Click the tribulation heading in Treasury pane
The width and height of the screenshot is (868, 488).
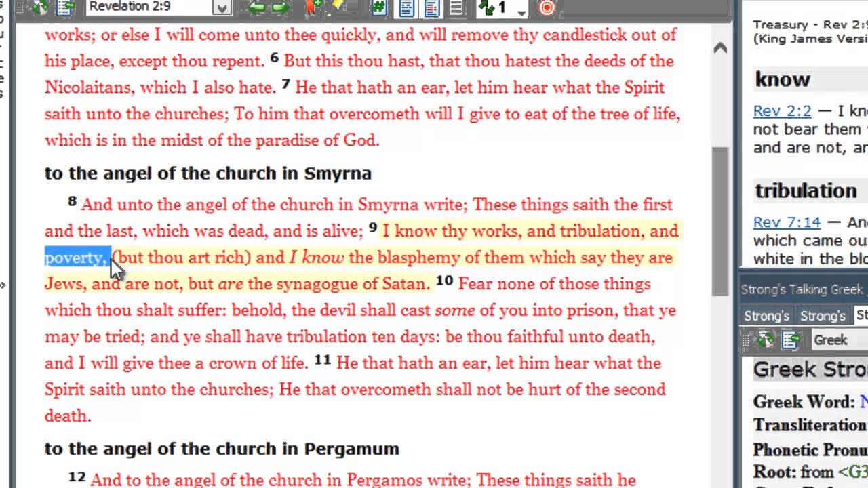(x=806, y=190)
